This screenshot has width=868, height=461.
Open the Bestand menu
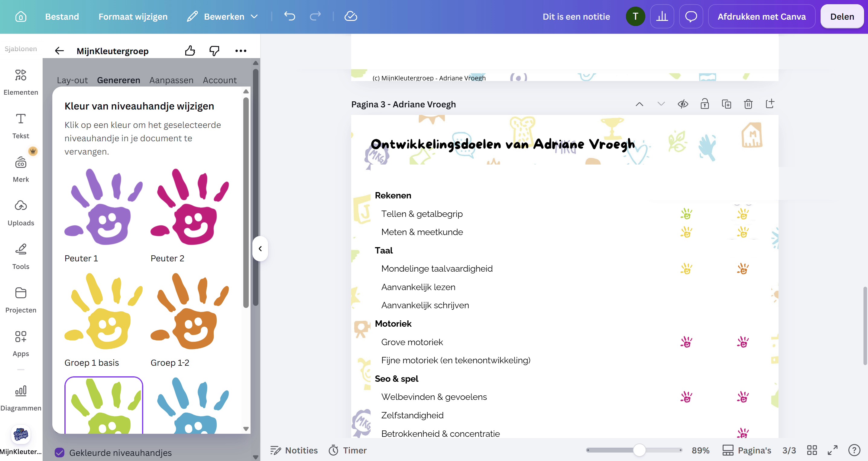tap(62, 17)
